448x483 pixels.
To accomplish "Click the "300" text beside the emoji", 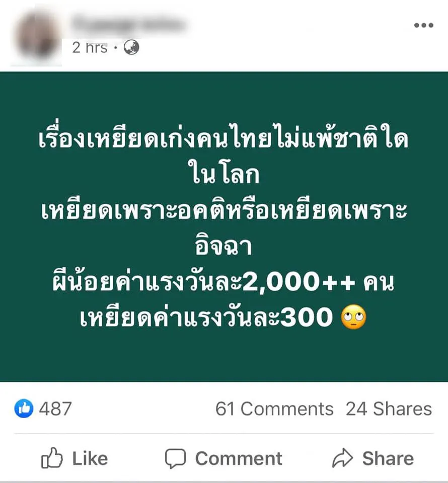I will [307, 317].
